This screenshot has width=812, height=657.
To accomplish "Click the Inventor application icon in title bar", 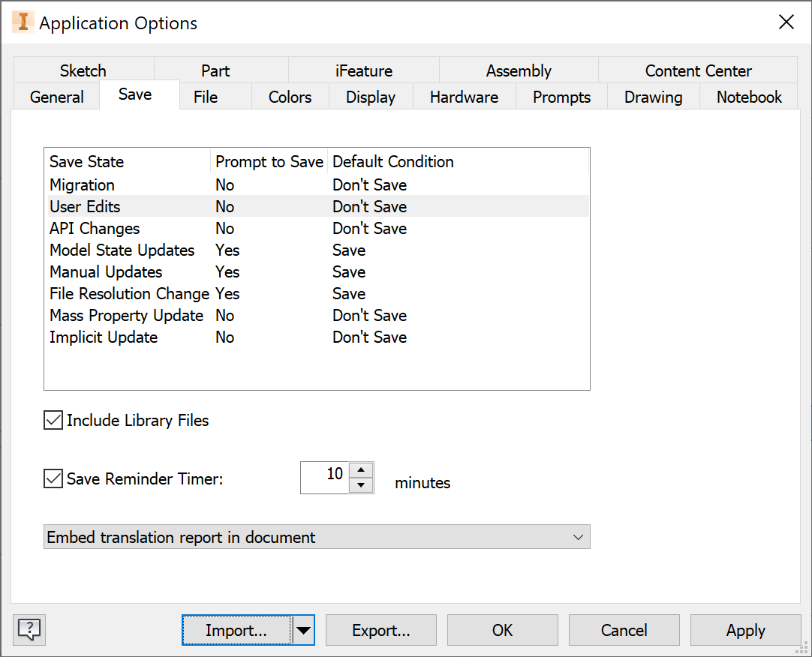I will [x=23, y=22].
